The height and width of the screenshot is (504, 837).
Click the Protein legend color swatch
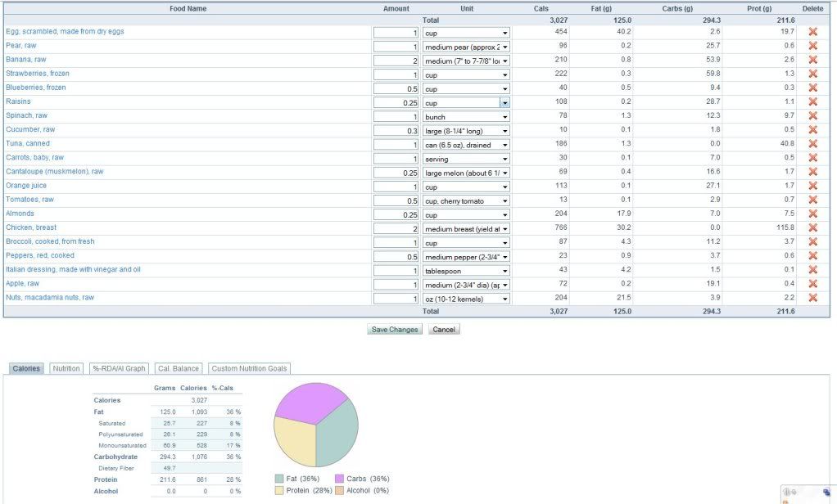[279, 490]
